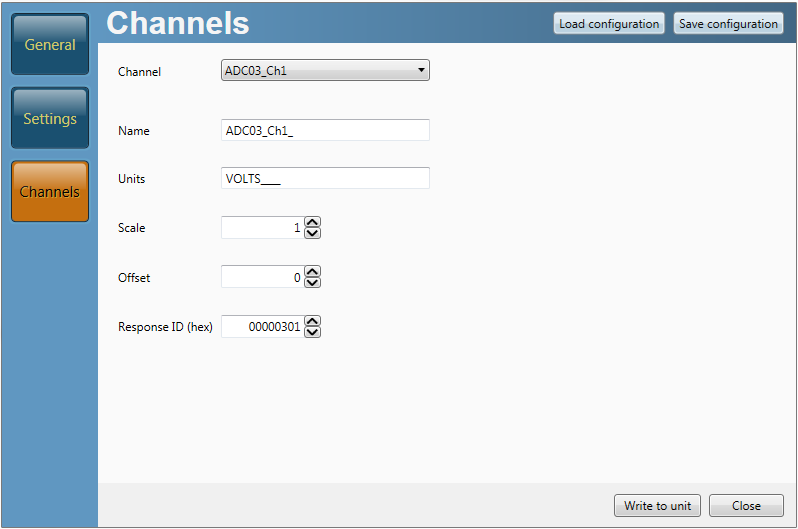Select the Offset value field
798x529 pixels.
click(261, 277)
